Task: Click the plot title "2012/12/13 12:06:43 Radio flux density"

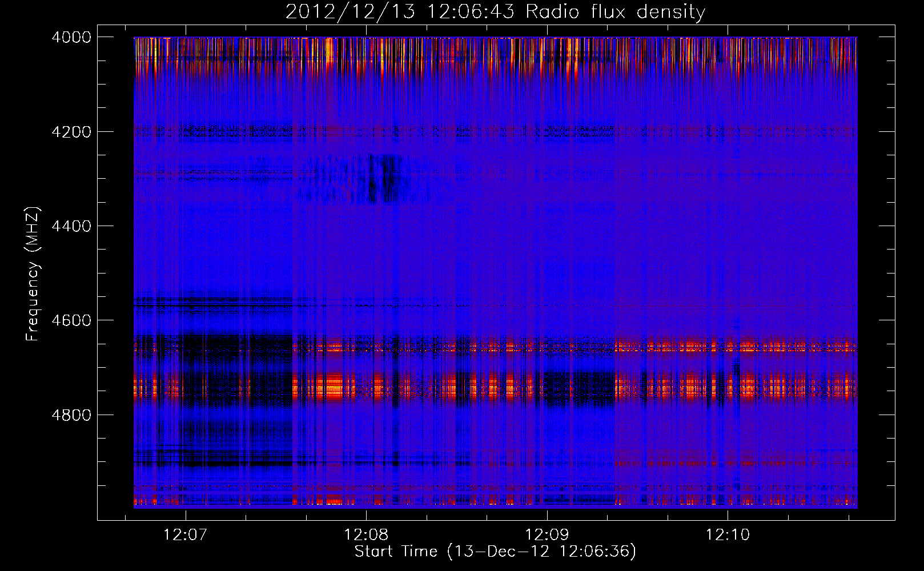Action: (x=495, y=12)
